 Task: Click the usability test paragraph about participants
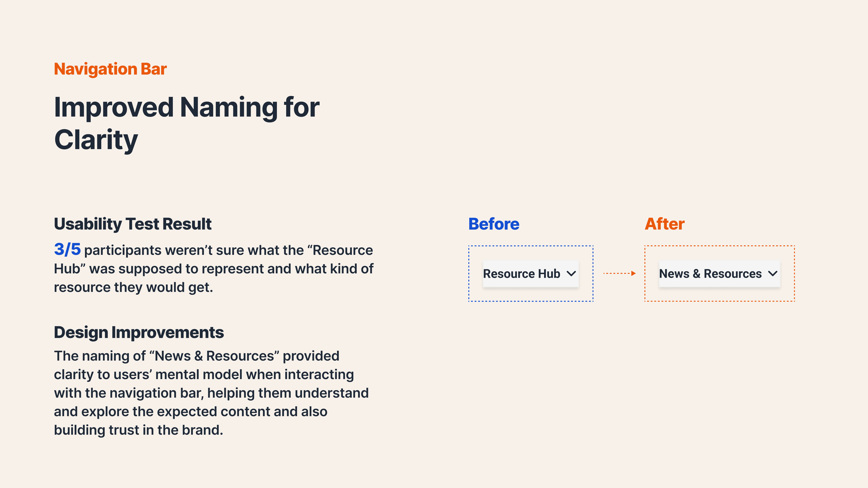pos(214,269)
